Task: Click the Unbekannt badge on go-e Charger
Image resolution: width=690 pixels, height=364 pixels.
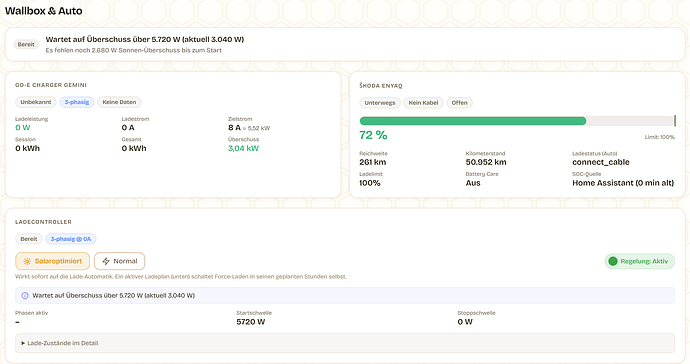Action: [x=36, y=102]
